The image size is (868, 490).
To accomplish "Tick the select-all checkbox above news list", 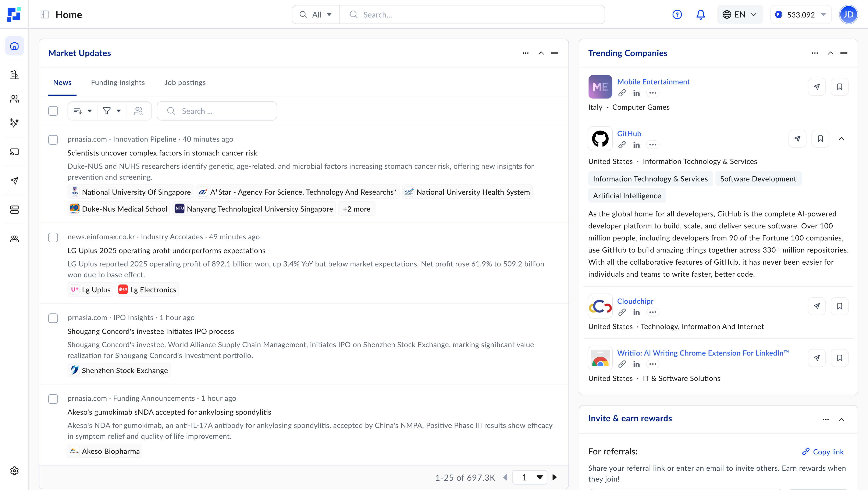I will (53, 110).
